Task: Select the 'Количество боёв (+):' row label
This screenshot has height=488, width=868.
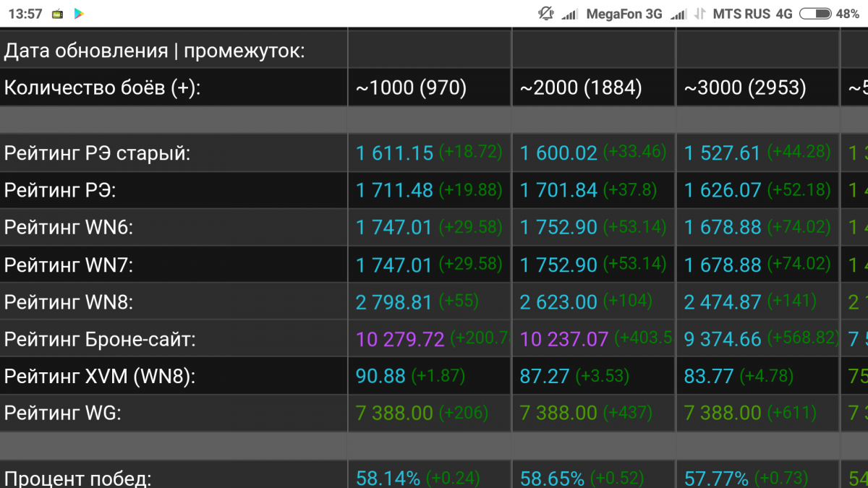Action: point(102,88)
